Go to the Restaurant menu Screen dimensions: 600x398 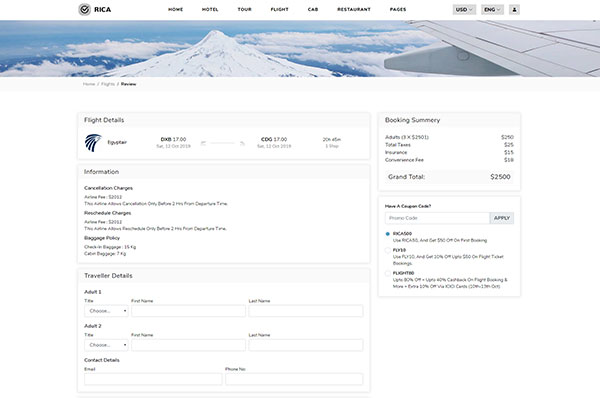tap(354, 10)
